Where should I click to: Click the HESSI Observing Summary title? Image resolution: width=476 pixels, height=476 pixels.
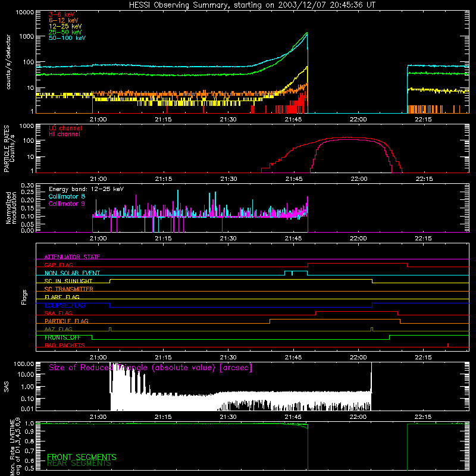tap(252, 5)
